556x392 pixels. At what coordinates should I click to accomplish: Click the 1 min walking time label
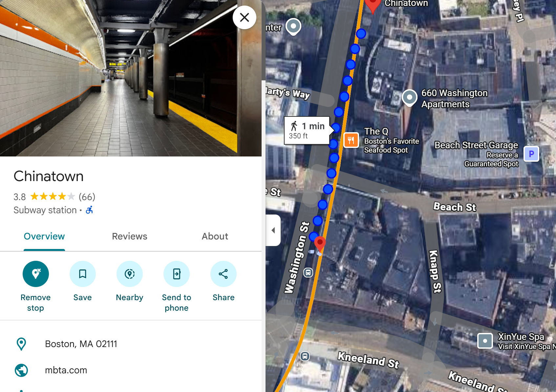pos(307,130)
